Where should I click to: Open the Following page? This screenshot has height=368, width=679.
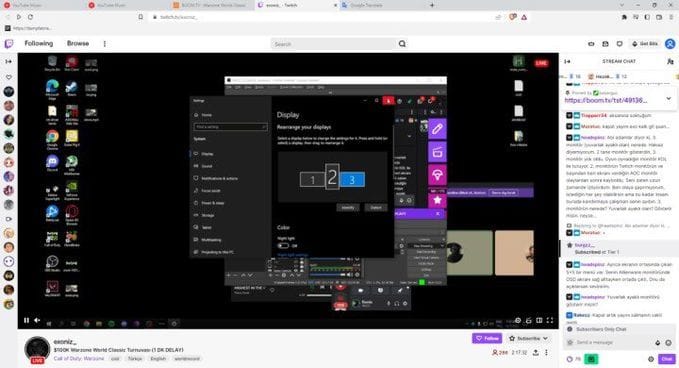(x=39, y=43)
